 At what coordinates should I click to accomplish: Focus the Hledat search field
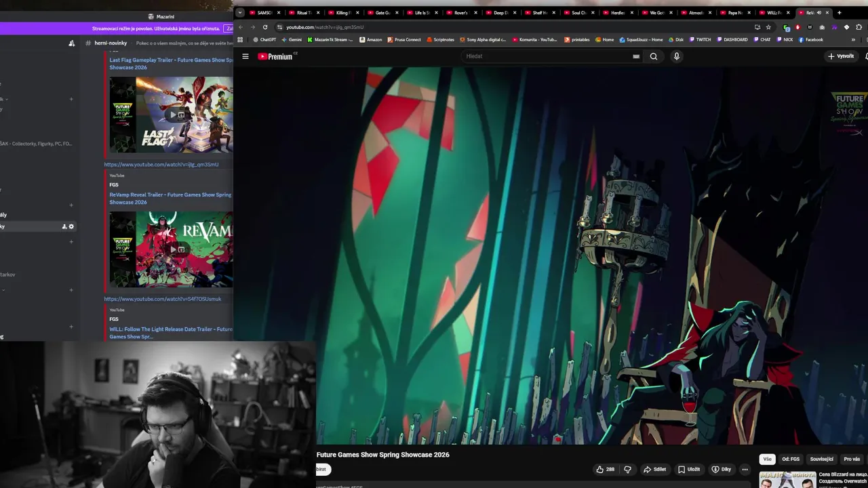point(549,56)
